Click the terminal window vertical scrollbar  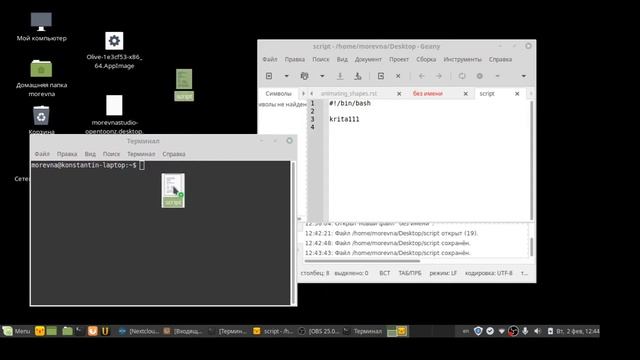(x=293, y=233)
